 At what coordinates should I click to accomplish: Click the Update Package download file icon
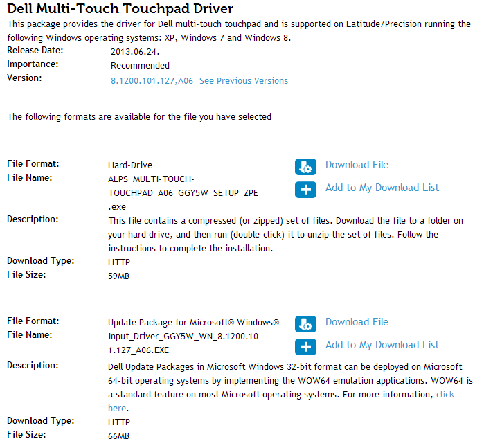click(x=305, y=324)
